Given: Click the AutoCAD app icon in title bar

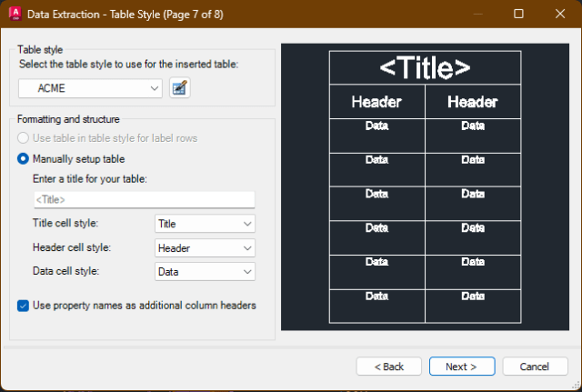Looking at the screenshot, I should point(15,15).
